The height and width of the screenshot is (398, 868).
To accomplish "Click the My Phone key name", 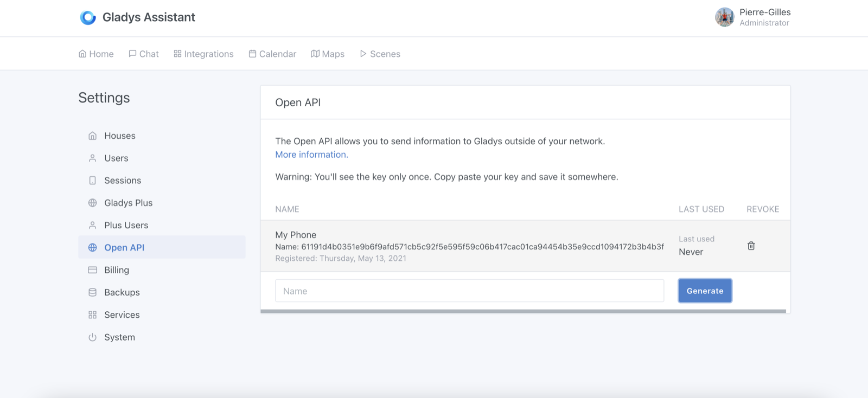I will point(296,235).
